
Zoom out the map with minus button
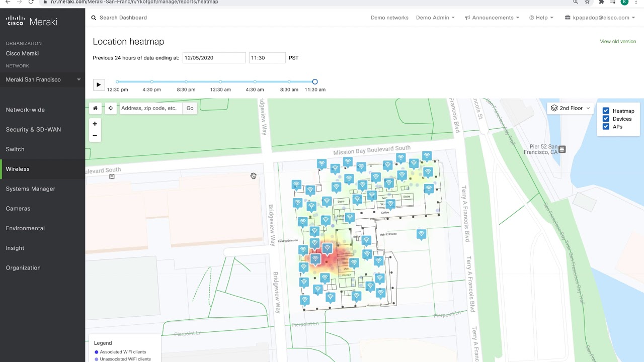pyautogui.click(x=95, y=136)
